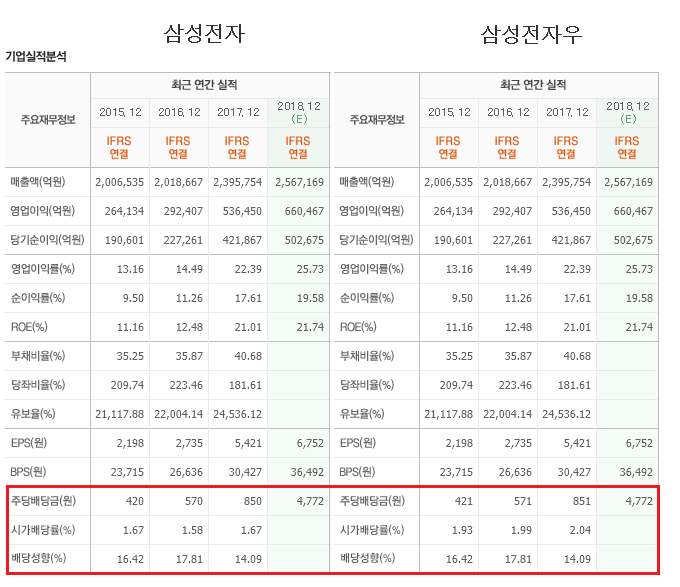Click 40.68 debt ratio in 삼성전자 table

pos(248,356)
